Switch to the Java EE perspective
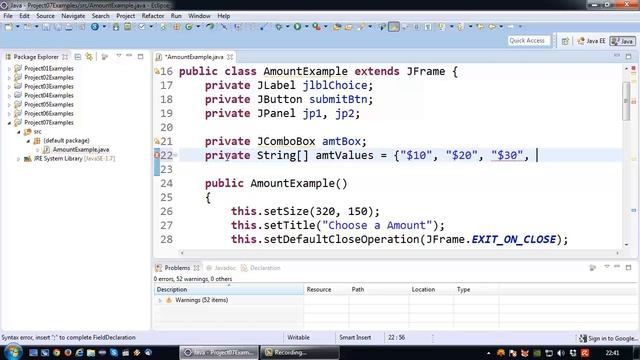This screenshot has height=360, width=640. click(x=591, y=41)
